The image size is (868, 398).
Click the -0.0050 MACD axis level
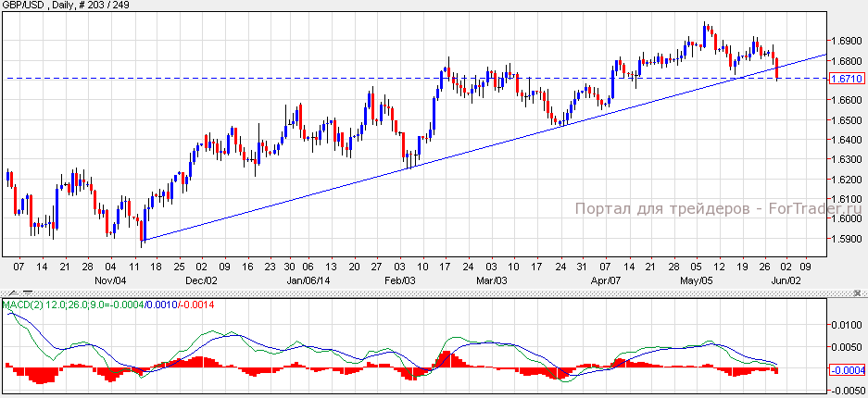click(x=847, y=391)
